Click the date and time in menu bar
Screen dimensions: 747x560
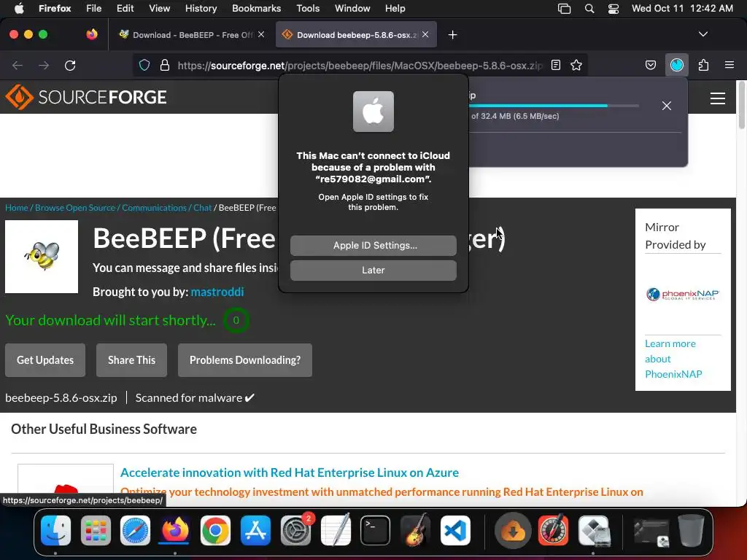click(x=682, y=8)
